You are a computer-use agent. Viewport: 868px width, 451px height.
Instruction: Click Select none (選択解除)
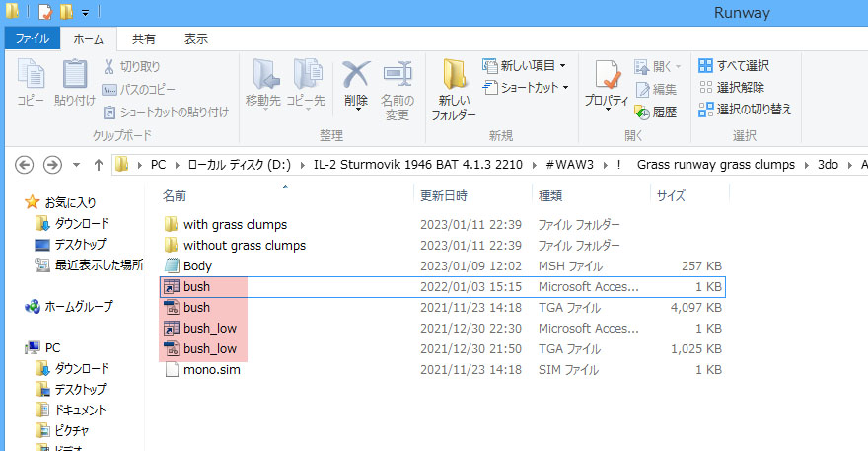click(x=732, y=88)
